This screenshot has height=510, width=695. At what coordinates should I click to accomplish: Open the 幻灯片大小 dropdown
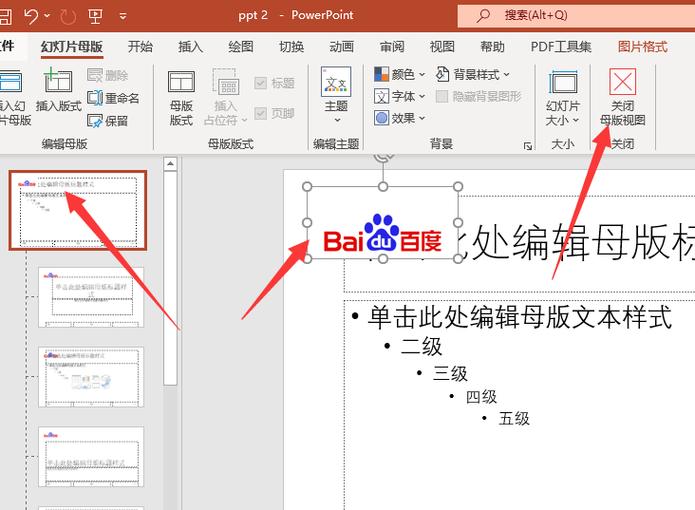tap(563, 97)
